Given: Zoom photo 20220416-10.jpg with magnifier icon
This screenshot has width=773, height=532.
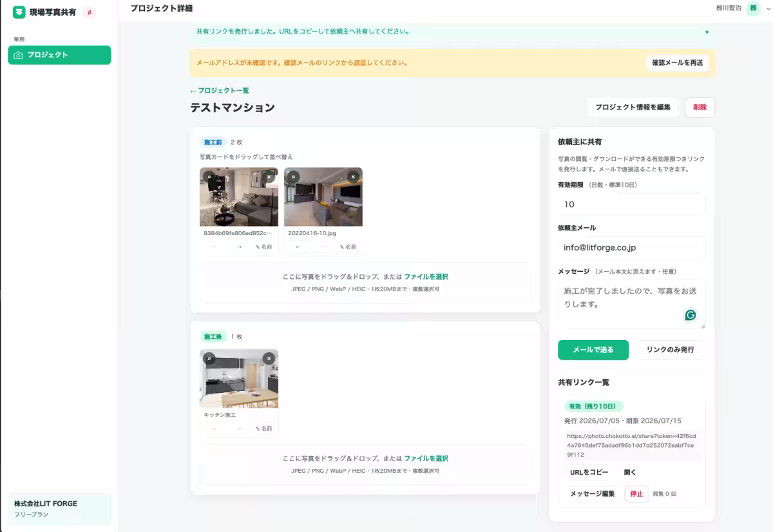Looking at the screenshot, I should pos(293,176).
